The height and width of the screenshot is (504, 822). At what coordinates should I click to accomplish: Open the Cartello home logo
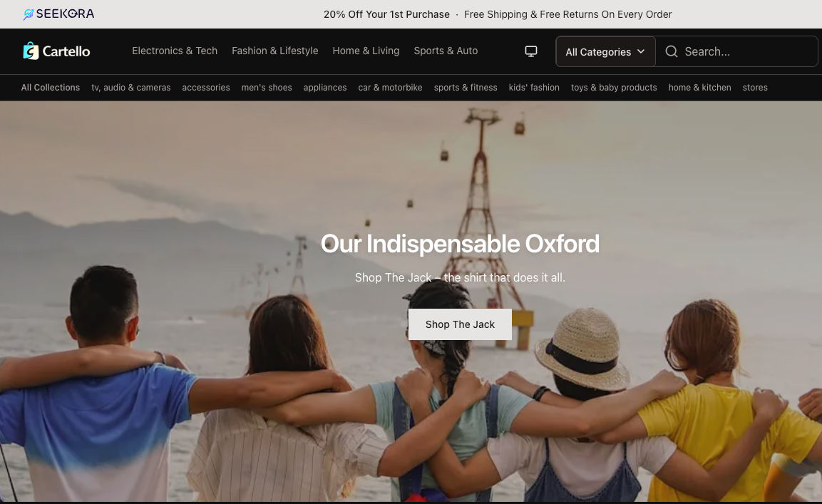click(x=56, y=51)
